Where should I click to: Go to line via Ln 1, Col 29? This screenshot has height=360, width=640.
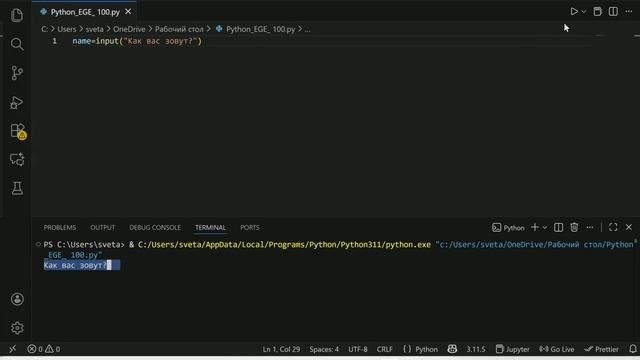tap(281, 349)
